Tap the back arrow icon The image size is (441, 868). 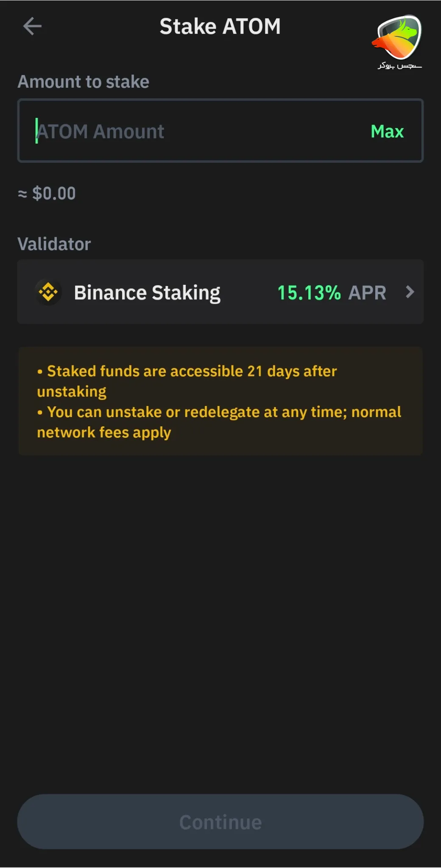click(x=32, y=26)
